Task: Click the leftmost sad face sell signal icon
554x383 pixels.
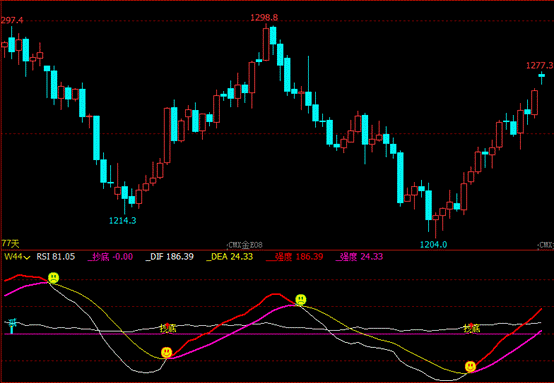Action: 53,278
